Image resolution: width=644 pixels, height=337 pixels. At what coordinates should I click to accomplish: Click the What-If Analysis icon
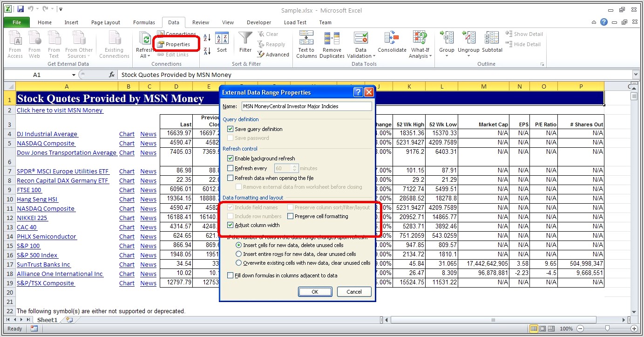(420, 38)
